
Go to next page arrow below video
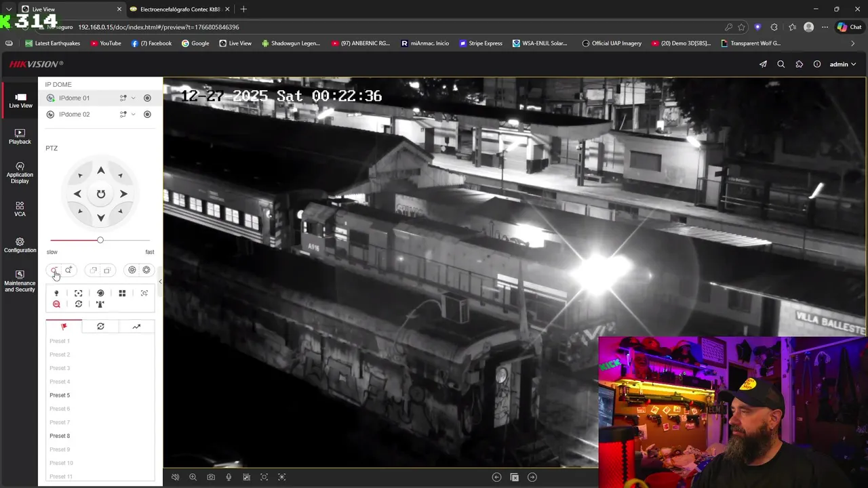point(532,477)
